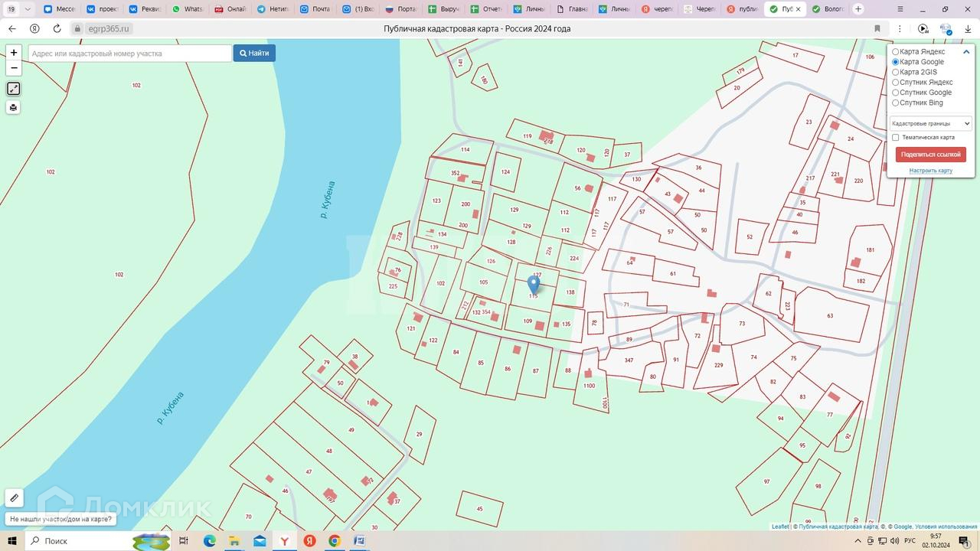Viewport: 980px width, 551px height.
Task: Select Спутник Google map layer
Action: [x=896, y=93]
